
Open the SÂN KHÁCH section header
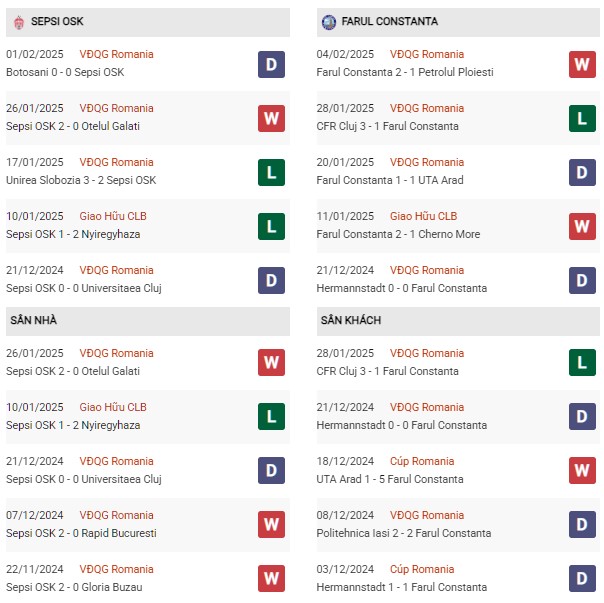point(458,321)
